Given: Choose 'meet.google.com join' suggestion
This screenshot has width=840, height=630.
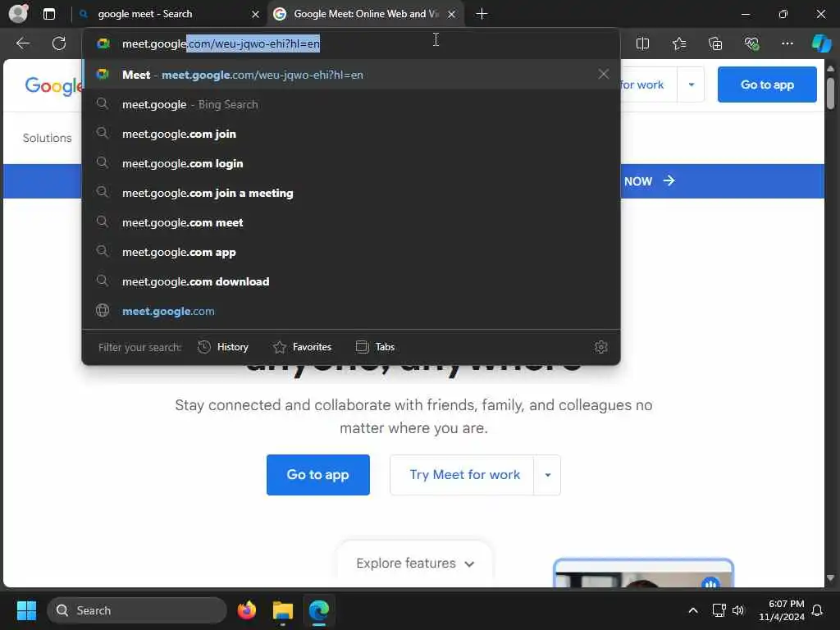Looking at the screenshot, I should pyautogui.click(x=351, y=134).
